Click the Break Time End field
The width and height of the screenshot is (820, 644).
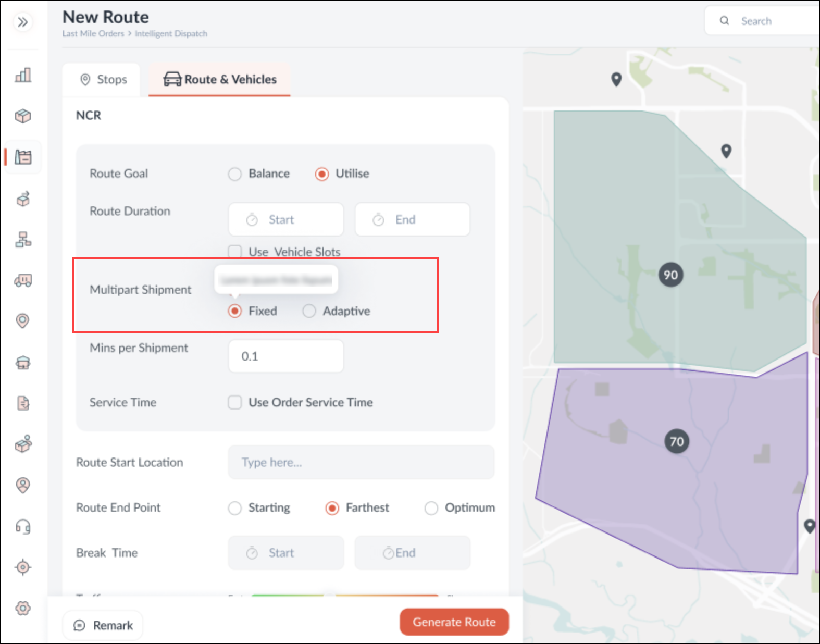[x=413, y=553]
